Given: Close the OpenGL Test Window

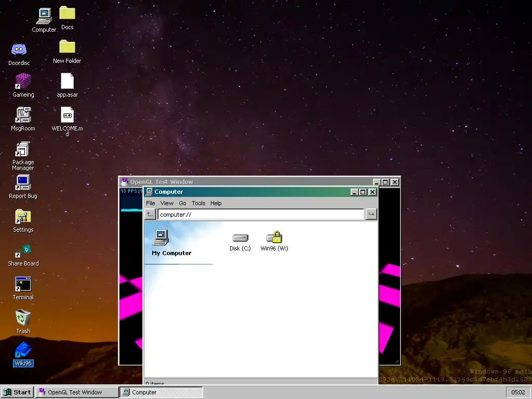Looking at the screenshot, I should (x=395, y=182).
